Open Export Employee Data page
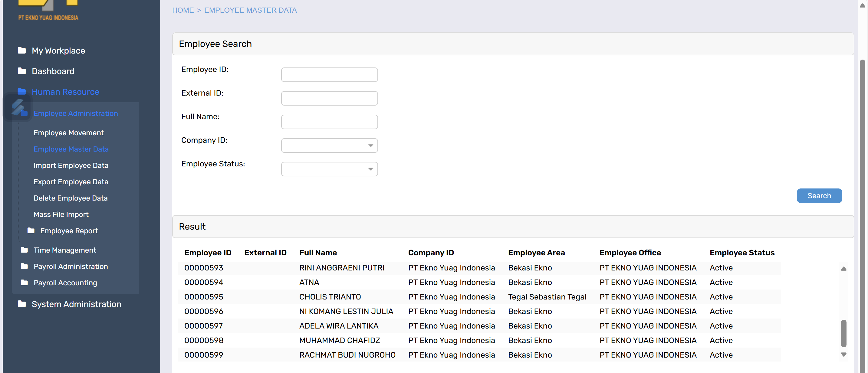 coord(71,182)
